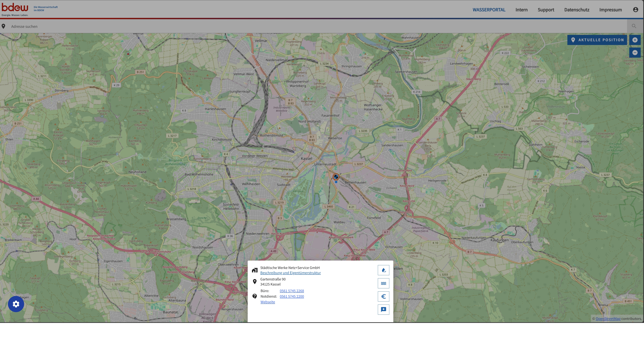Zoom out the map with minus button
644x361 pixels.
tap(635, 53)
